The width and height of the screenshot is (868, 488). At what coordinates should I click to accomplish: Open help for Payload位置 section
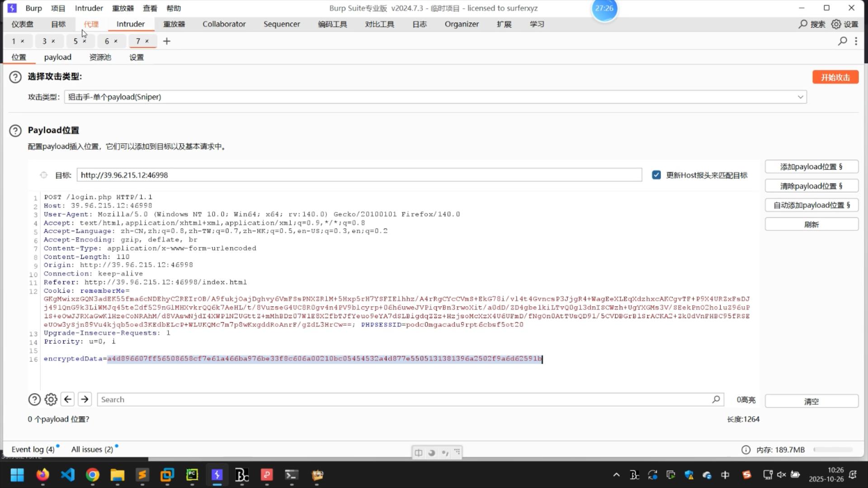pos(15,131)
